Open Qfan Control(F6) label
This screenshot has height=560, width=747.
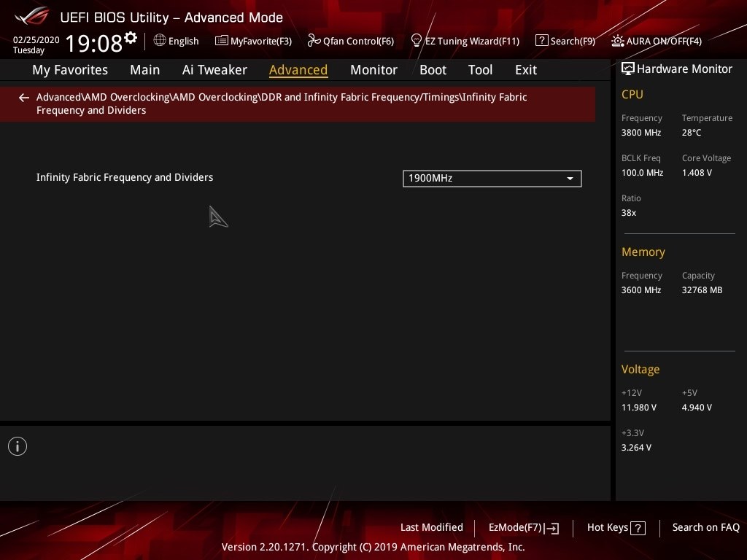pos(358,41)
